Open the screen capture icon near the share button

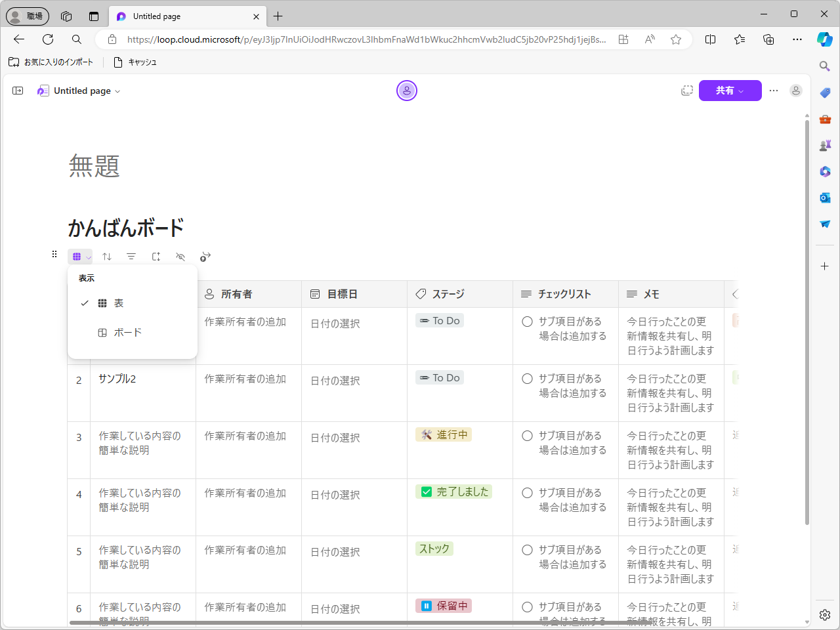(687, 91)
